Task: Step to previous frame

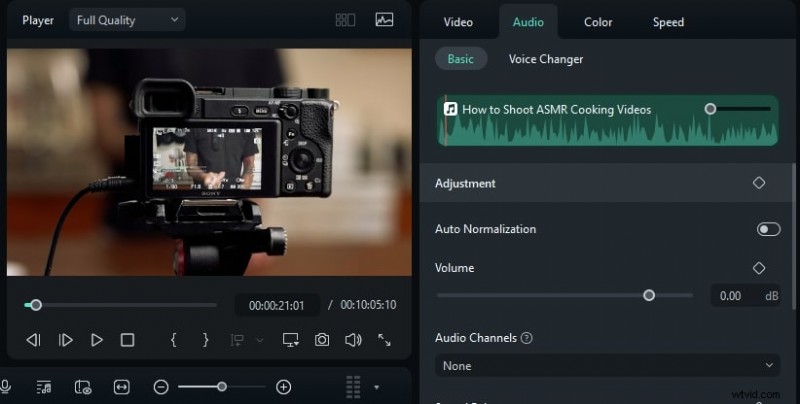Action: pyautogui.click(x=34, y=340)
